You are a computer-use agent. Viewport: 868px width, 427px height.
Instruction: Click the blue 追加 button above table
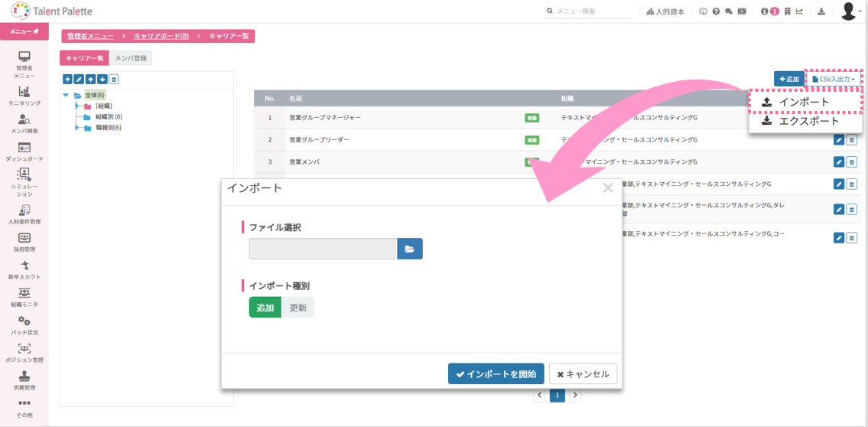click(x=788, y=79)
